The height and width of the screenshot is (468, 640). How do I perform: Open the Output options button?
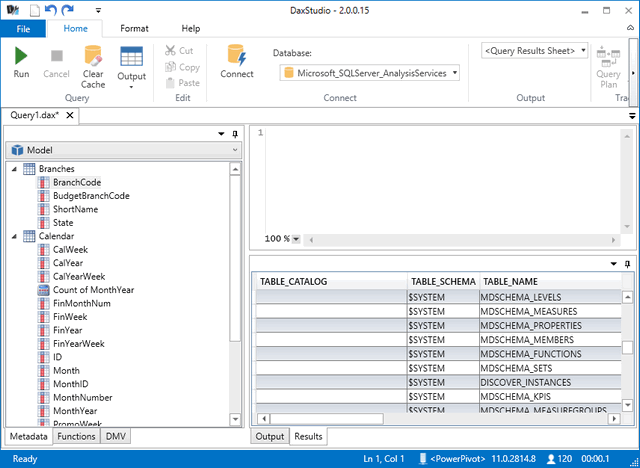[x=131, y=68]
